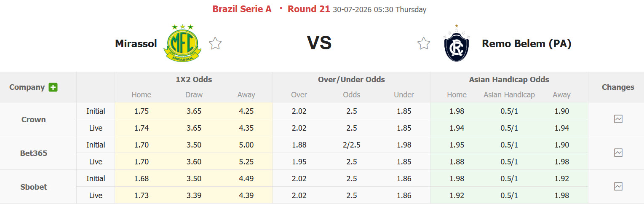Add a company with green plus icon
Image resolution: width=644 pixels, height=204 pixels.
click(53, 87)
